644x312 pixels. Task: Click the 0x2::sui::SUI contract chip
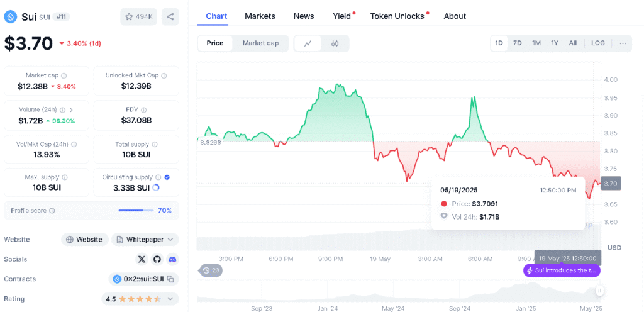[x=144, y=279]
